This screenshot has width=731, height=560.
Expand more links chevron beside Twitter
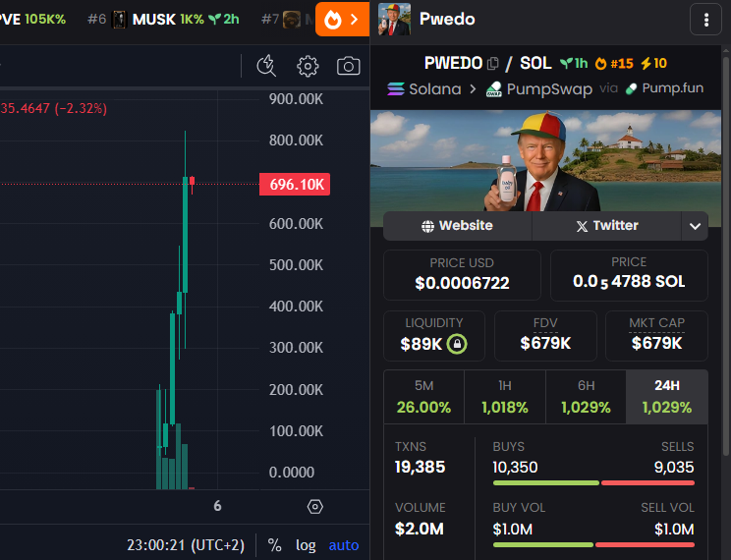tap(695, 226)
